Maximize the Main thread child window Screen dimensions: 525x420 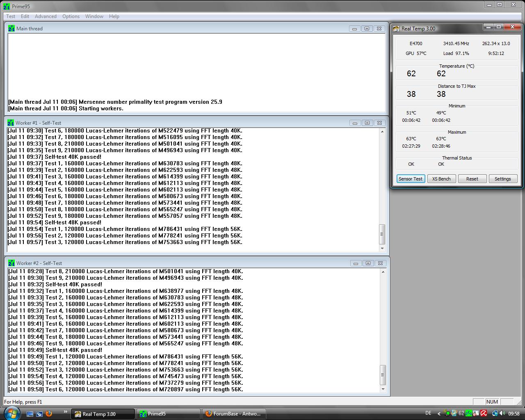(x=367, y=29)
